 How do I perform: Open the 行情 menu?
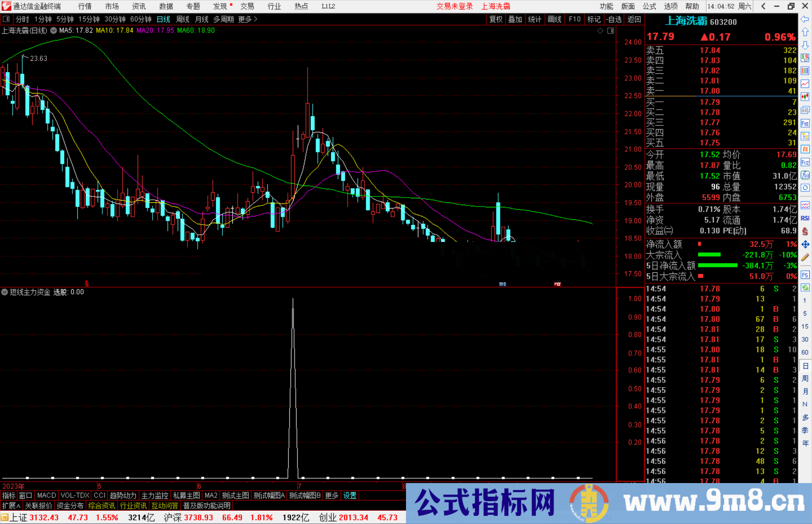click(x=85, y=6)
